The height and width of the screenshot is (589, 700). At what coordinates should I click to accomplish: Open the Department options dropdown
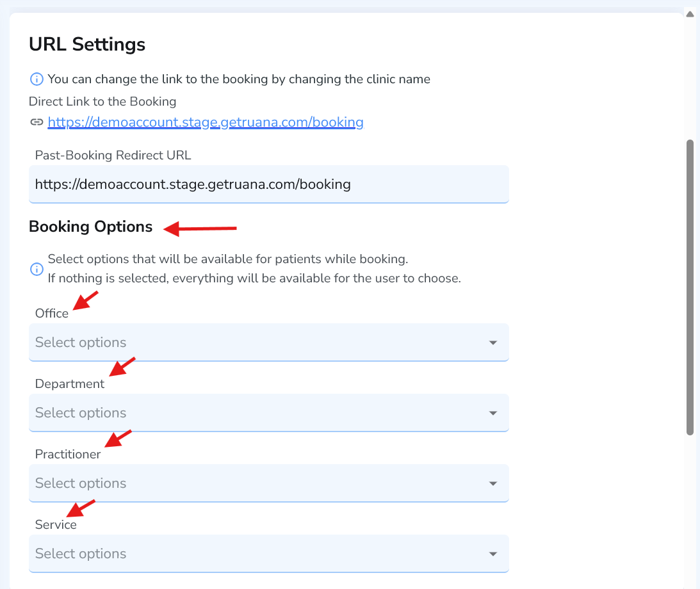tap(256, 412)
